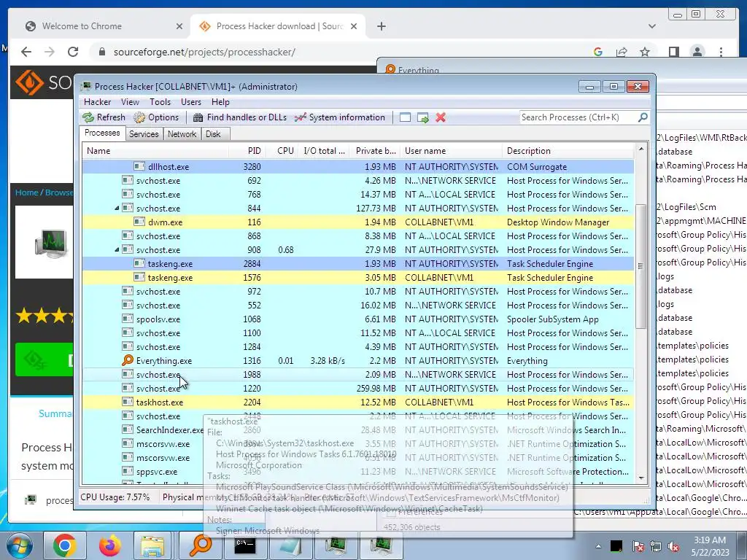Collapse the svchost.exe 908 tree node
This screenshot has width=747, height=560.
[x=117, y=250]
